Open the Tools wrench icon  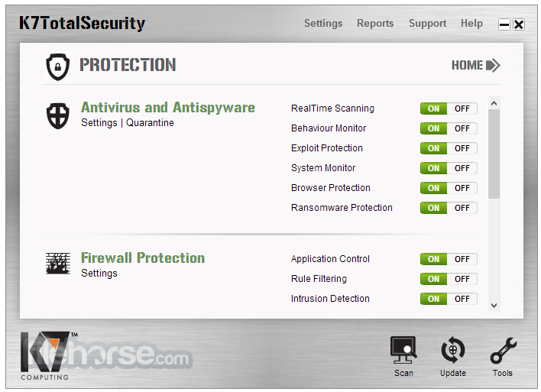tap(502, 351)
